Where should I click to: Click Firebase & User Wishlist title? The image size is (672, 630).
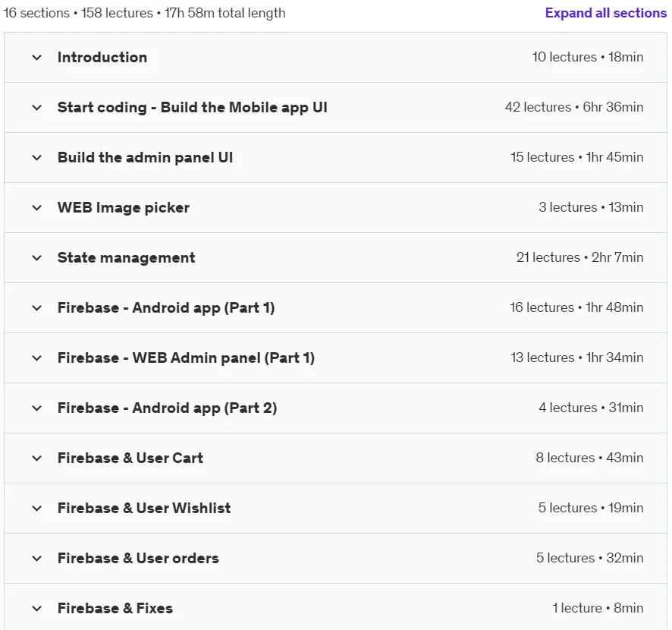point(144,509)
